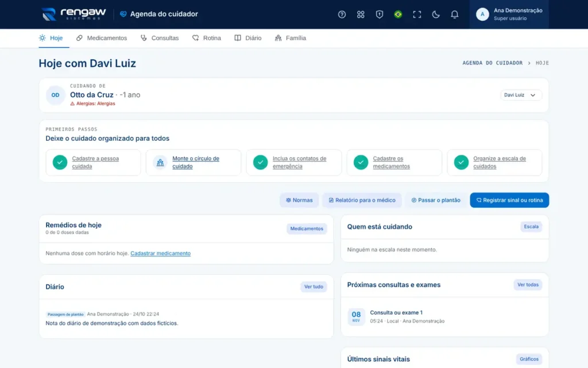Viewport: 588px width, 368px height.
Task: Click the Rengaw Sistemas logo
Action: click(x=74, y=14)
